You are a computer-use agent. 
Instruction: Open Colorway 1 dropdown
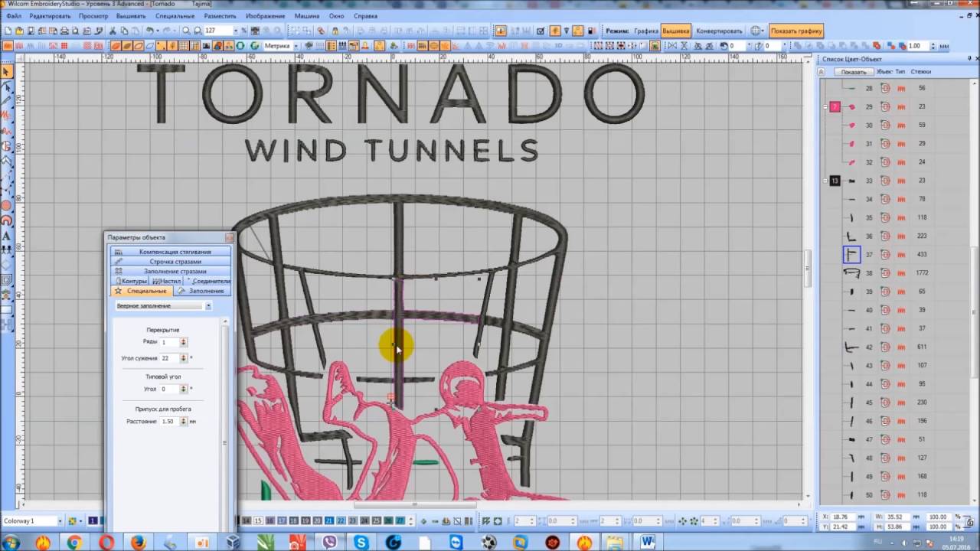[58, 521]
